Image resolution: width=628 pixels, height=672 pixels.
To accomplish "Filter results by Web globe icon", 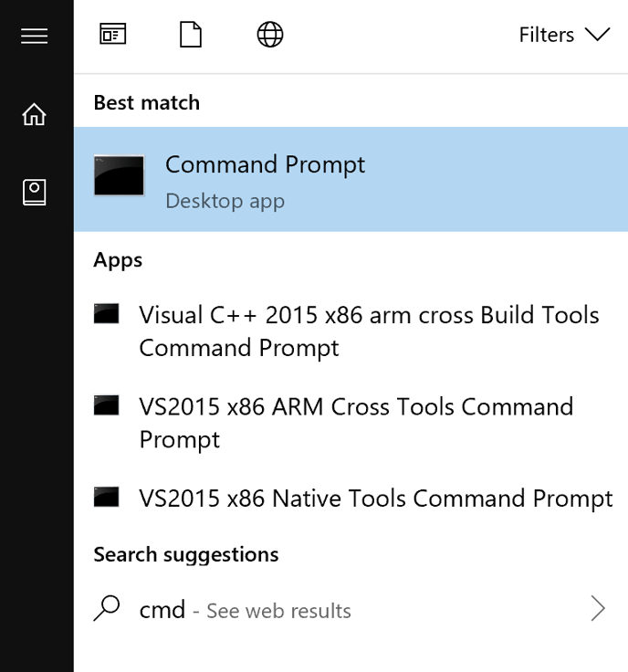I will coord(269,35).
